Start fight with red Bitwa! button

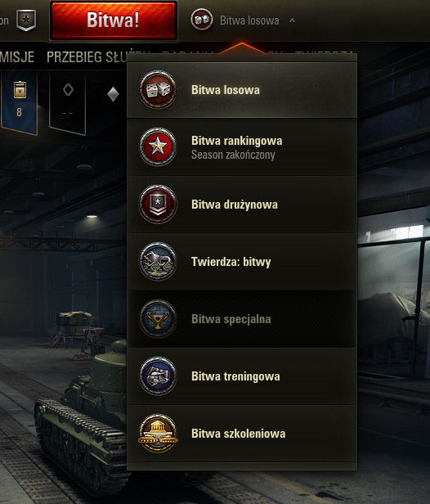114,20
